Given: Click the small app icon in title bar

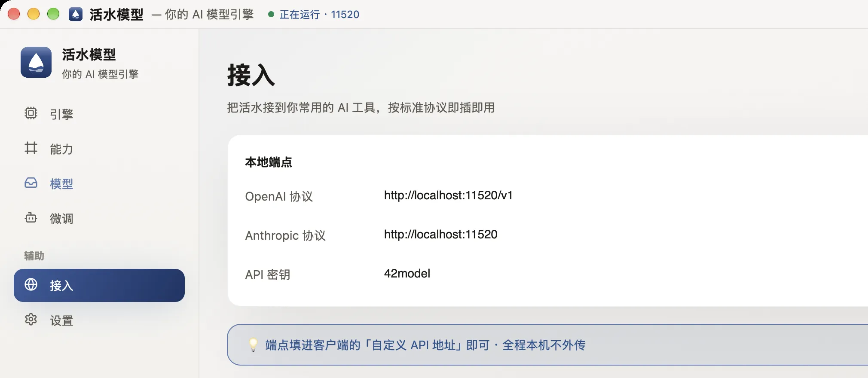Looking at the screenshot, I should tap(76, 14).
